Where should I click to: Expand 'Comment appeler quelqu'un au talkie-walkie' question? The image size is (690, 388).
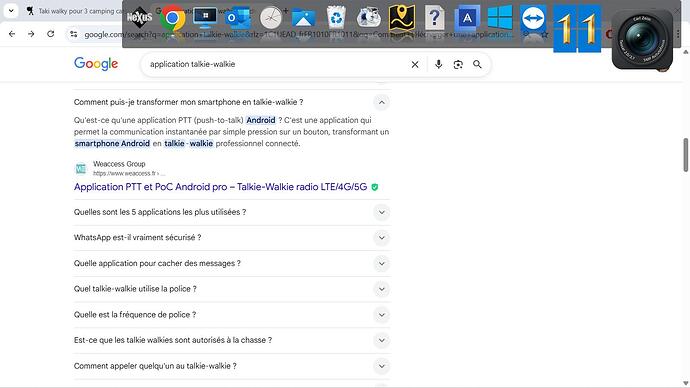[x=382, y=366]
